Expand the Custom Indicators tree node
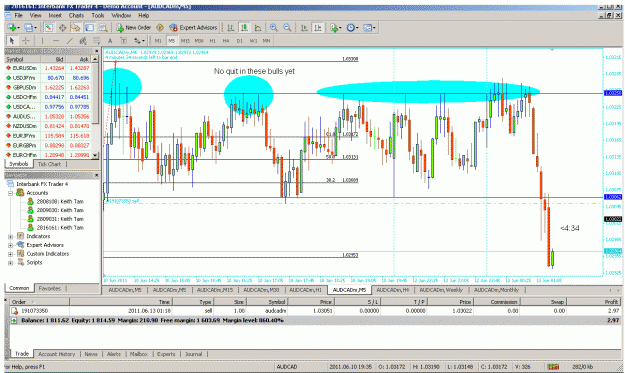This screenshot has height=373, width=625. [x=11, y=254]
